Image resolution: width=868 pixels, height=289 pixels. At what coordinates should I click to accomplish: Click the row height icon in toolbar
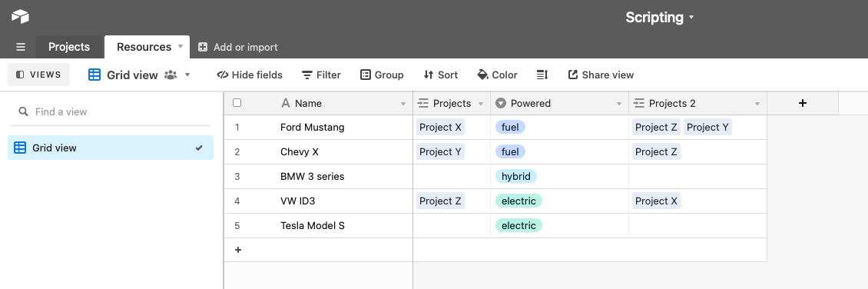(542, 75)
